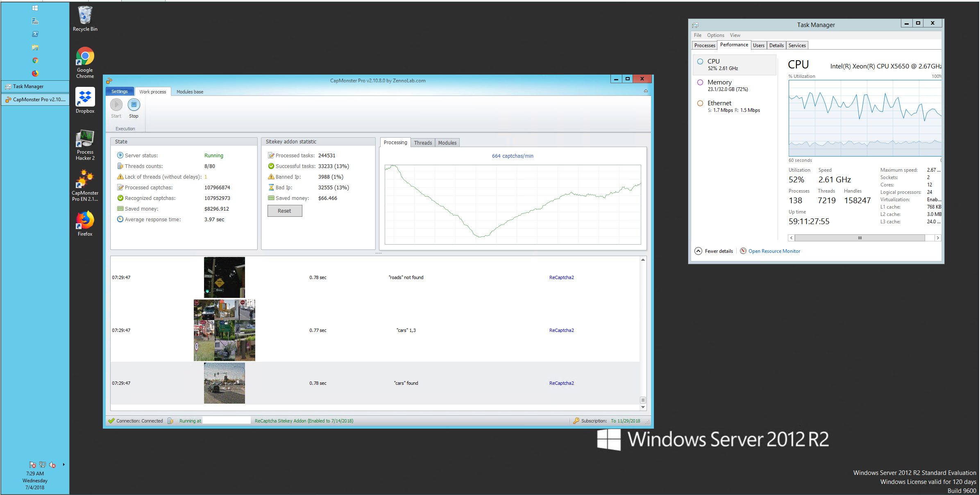Click the Stop execution icon in CapMonster
The image size is (980, 495).
click(x=134, y=104)
